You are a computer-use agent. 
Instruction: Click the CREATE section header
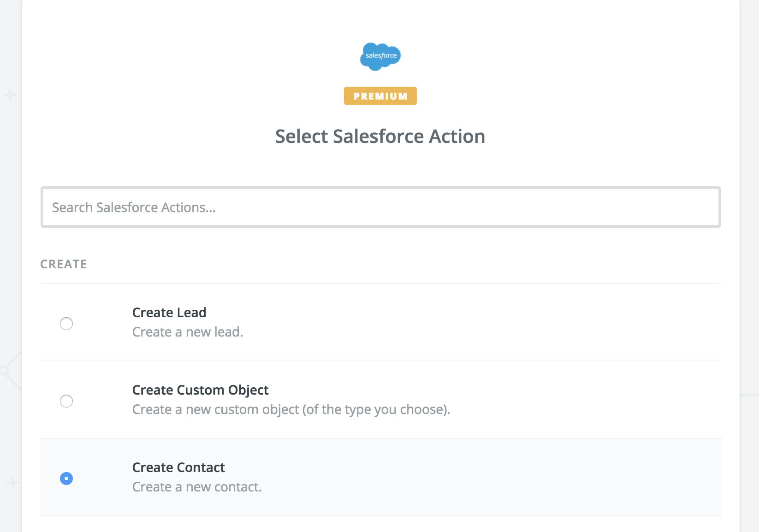coord(64,264)
